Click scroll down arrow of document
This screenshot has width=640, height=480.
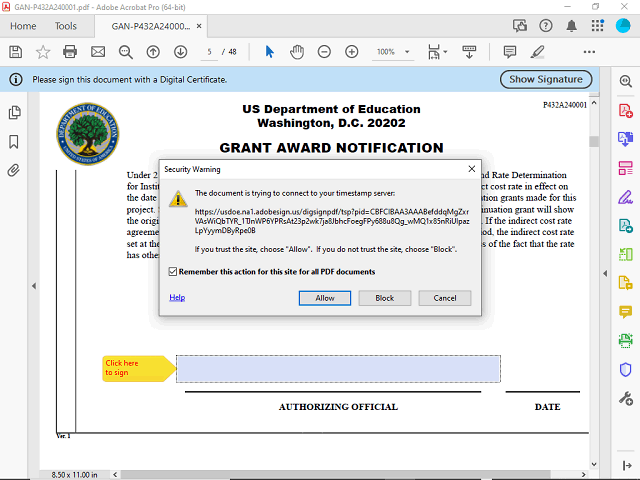[x=594, y=464]
